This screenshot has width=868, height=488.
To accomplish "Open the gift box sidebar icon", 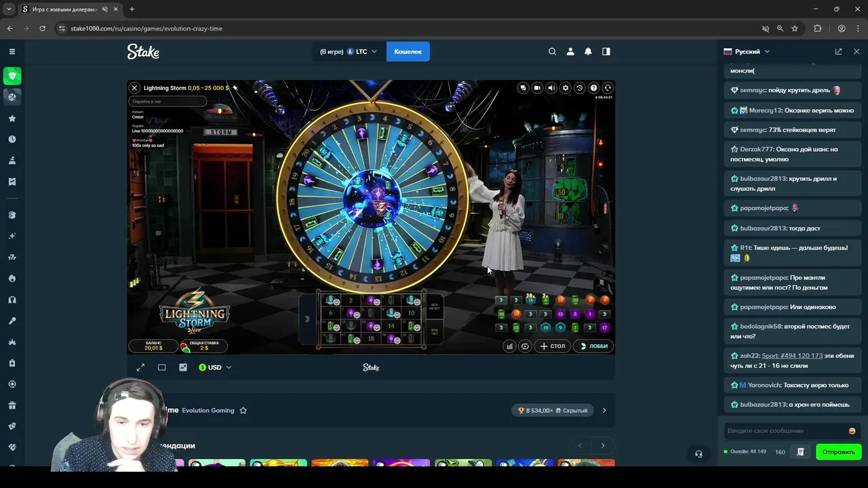I will (x=12, y=405).
